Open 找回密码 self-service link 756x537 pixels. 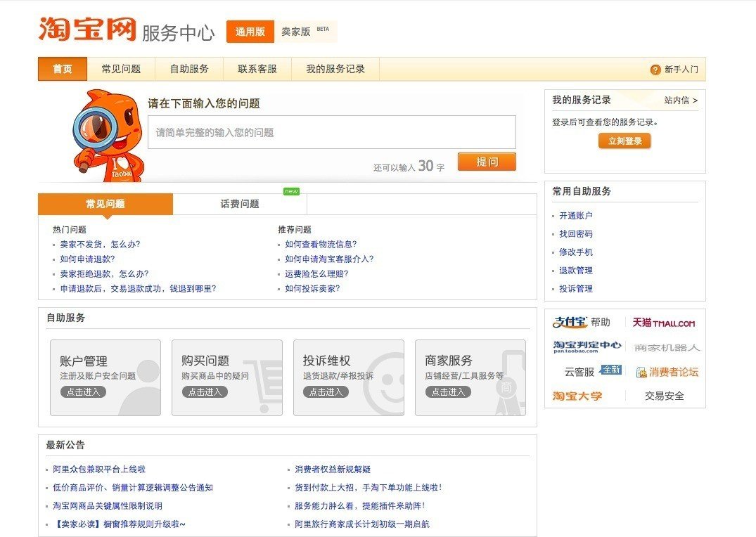point(576,234)
